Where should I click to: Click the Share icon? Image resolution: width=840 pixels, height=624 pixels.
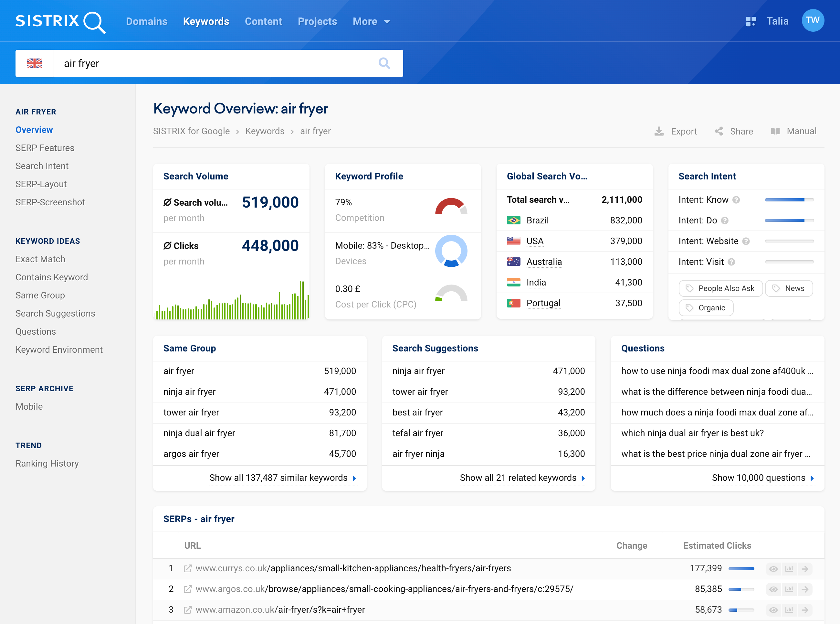719,131
